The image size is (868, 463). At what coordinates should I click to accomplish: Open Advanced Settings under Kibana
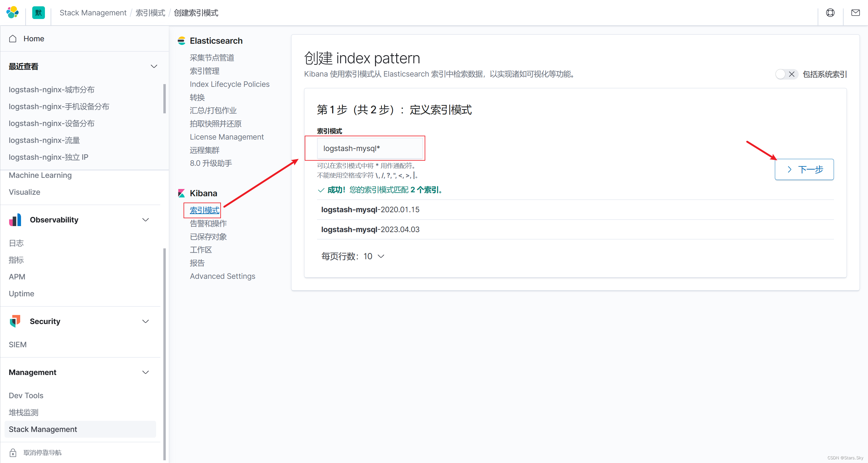point(222,276)
